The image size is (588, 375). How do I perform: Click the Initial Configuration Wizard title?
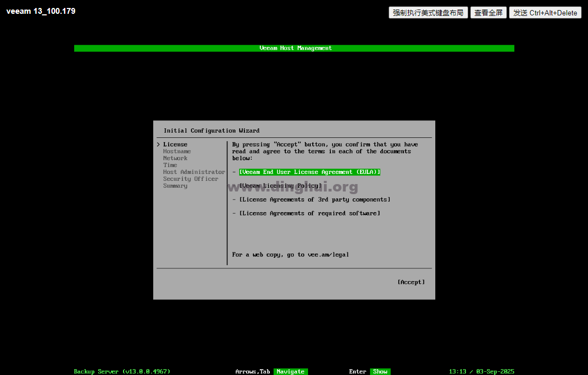coord(212,130)
